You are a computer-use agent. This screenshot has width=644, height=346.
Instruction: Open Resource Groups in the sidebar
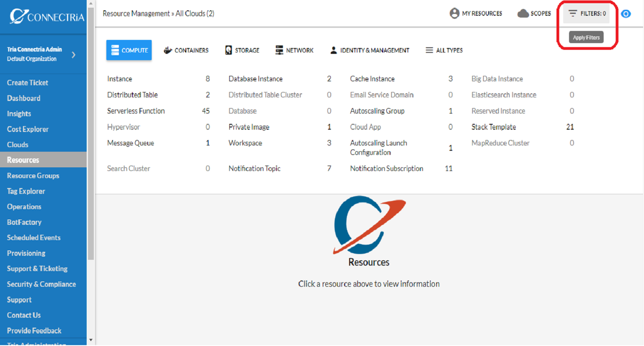(33, 175)
